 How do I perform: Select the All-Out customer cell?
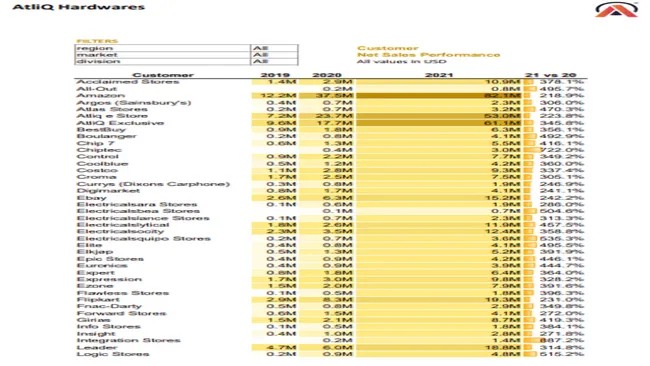tap(97, 89)
